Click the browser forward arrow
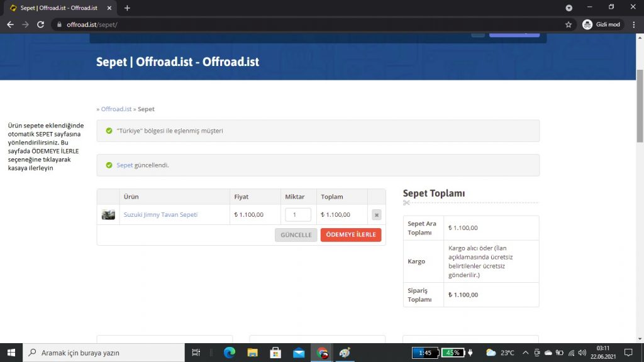 tap(25, 25)
